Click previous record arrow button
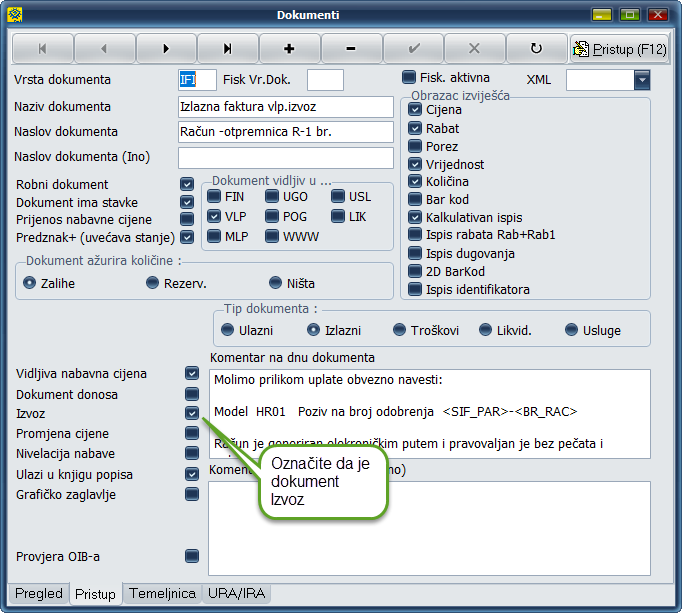The width and height of the screenshot is (682, 613). click(104, 48)
